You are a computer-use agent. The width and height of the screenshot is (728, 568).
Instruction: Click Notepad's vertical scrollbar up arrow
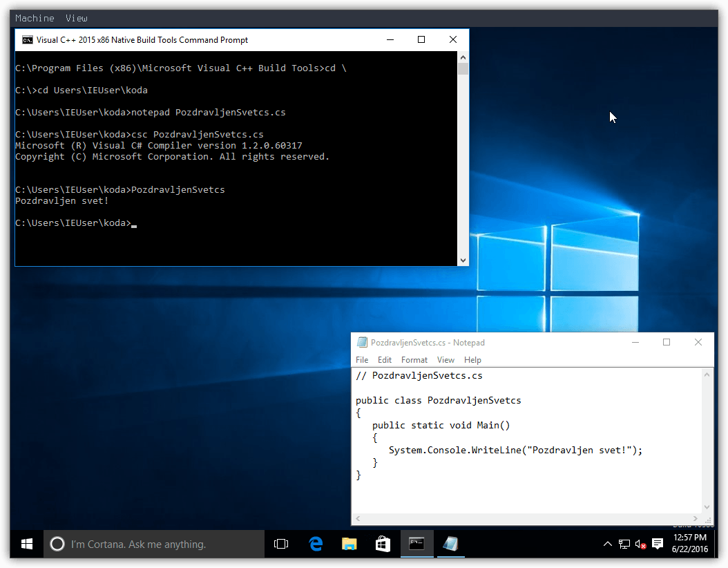(707, 375)
